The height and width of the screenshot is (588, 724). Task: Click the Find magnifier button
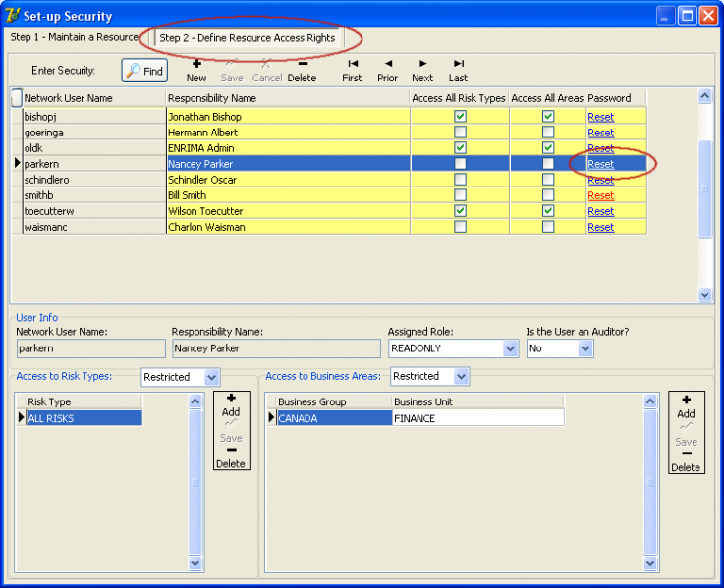point(144,71)
